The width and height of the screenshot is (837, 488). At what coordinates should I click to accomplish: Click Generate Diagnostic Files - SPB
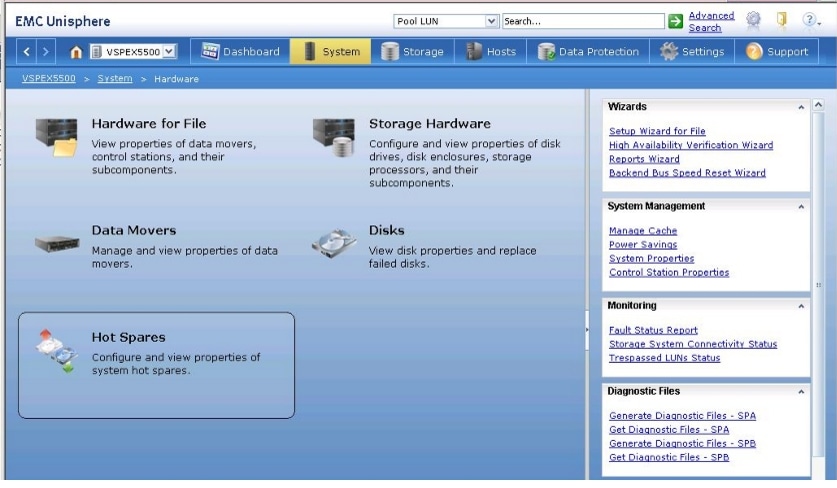[x=682, y=443]
